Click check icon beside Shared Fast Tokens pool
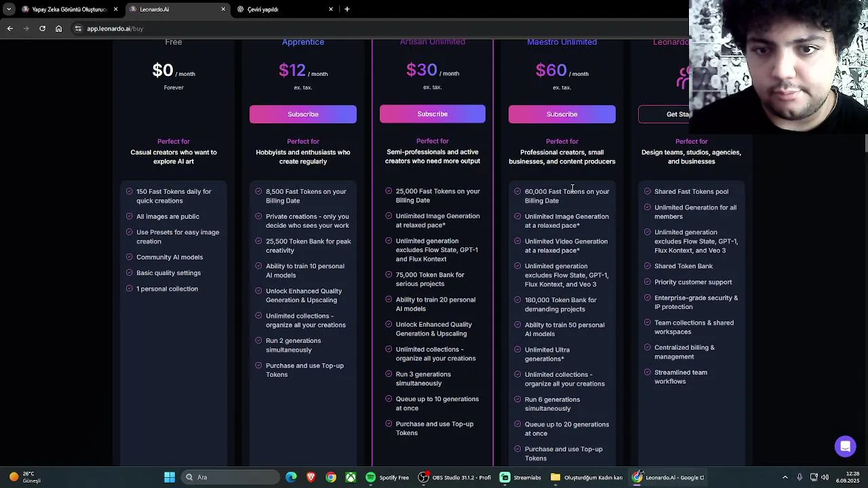 tap(647, 192)
